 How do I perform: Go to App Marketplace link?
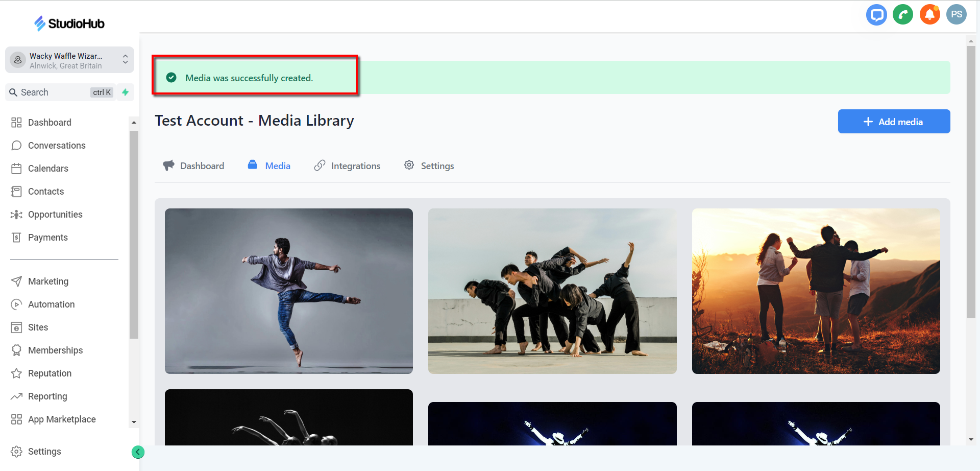62,419
